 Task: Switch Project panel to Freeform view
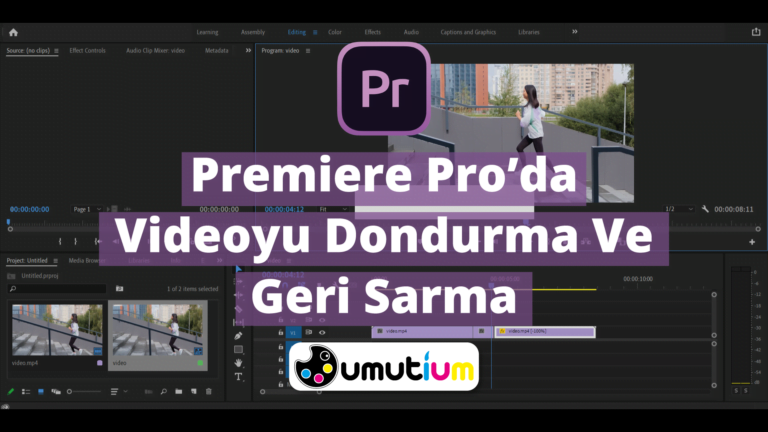pyautogui.click(x=56, y=391)
